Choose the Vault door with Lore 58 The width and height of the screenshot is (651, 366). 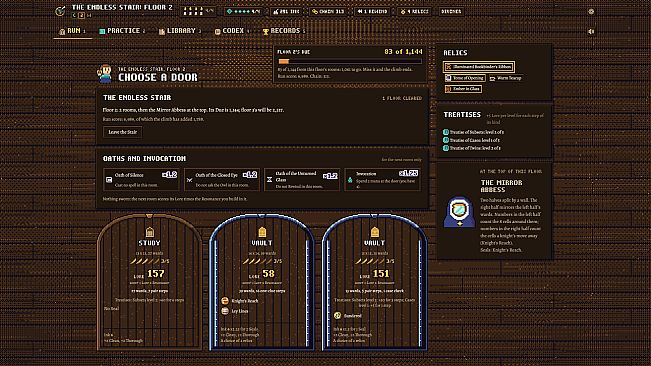pos(262,282)
